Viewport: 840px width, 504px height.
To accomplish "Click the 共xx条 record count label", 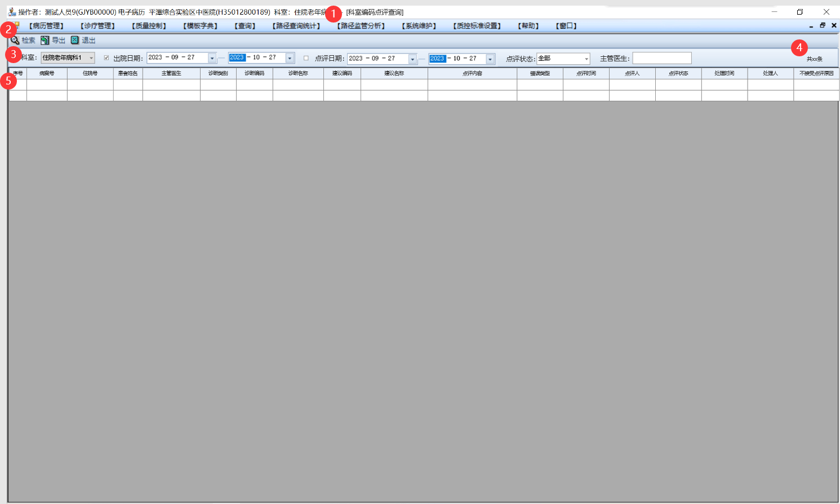I will [815, 59].
